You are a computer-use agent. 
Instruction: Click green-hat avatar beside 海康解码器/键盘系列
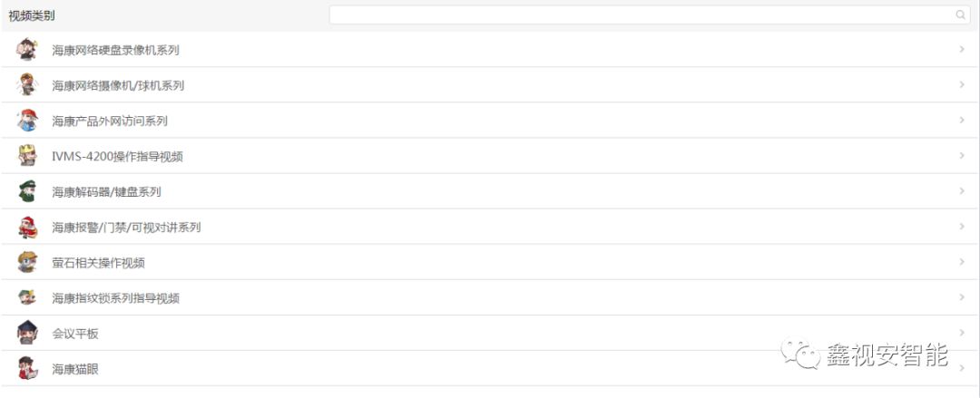click(27, 191)
